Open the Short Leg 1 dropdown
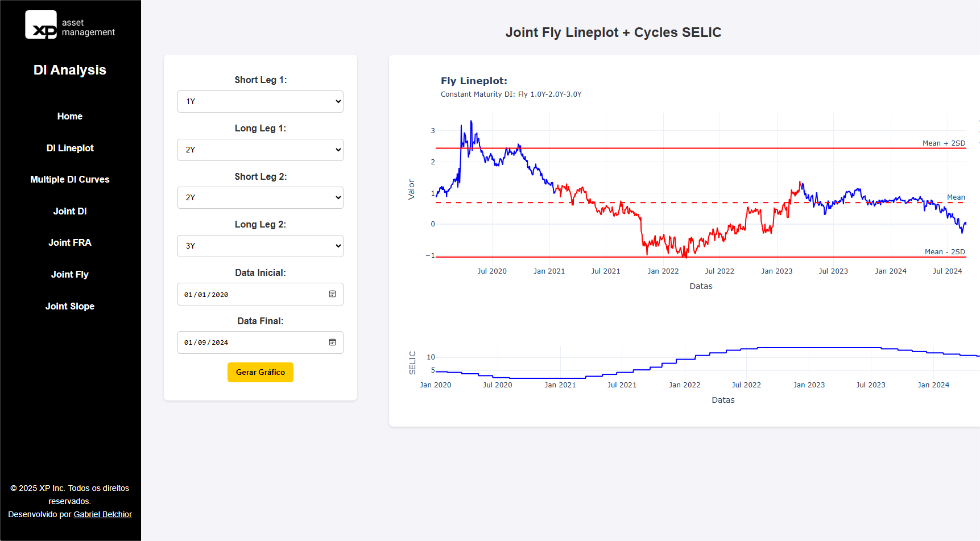Screen dimensions: 980x541 (x=260, y=101)
